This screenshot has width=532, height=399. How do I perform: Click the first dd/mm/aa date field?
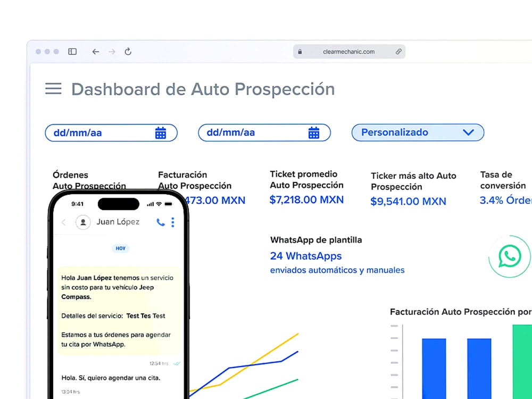pos(111,132)
